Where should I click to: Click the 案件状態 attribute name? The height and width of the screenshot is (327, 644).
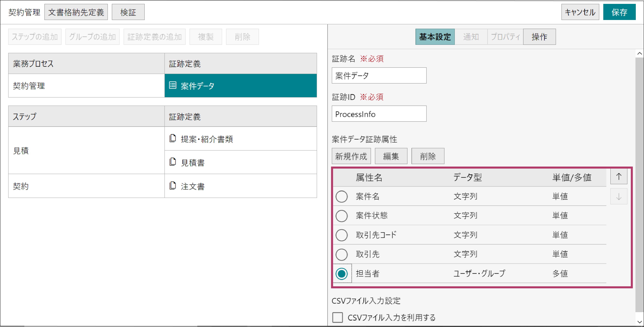click(x=372, y=216)
